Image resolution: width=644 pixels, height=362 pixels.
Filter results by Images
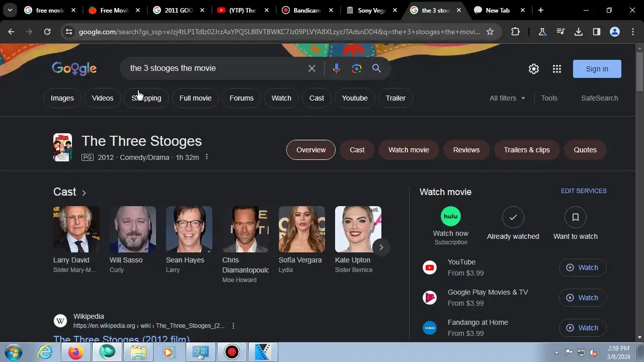point(62,98)
